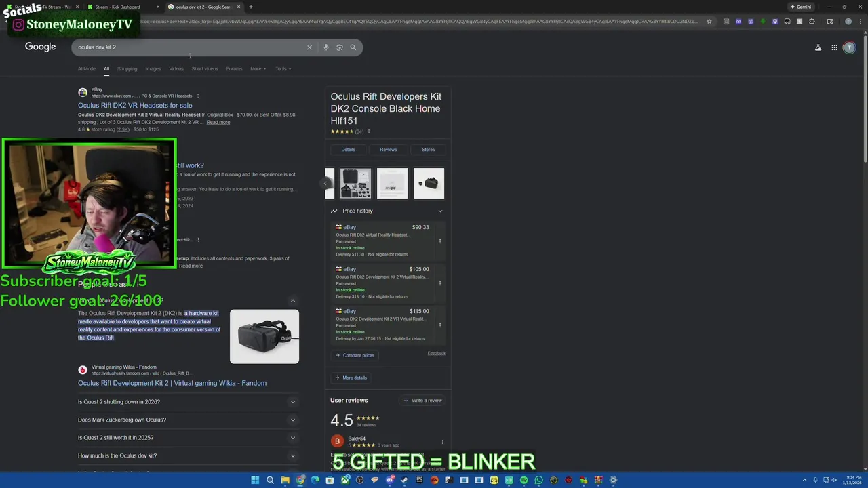Image resolution: width=868 pixels, height=488 pixels.
Task: Open Chrome extensions puzzle icon
Action: pyautogui.click(x=812, y=22)
